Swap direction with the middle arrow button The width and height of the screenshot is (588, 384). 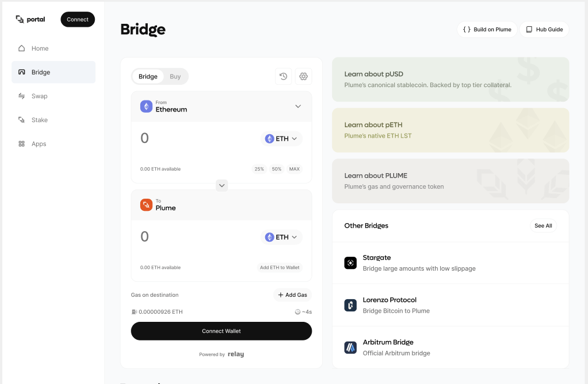coord(222,185)
